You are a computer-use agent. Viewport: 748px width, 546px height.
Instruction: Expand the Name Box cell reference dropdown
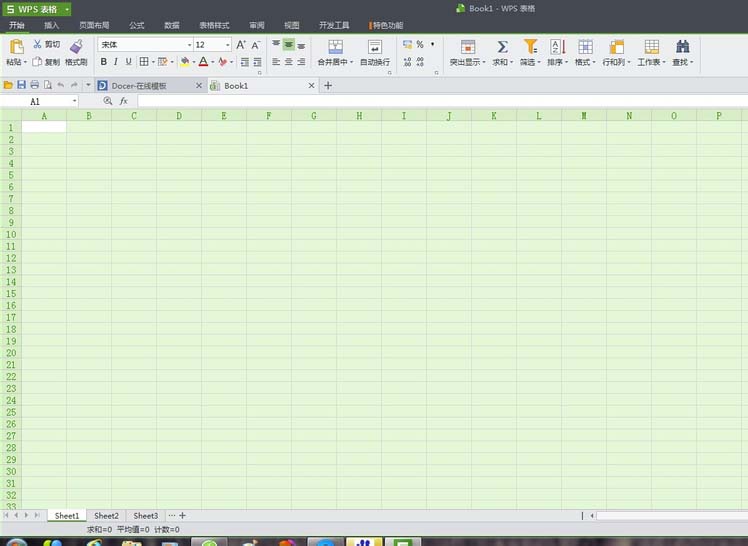tap(74, 101)
